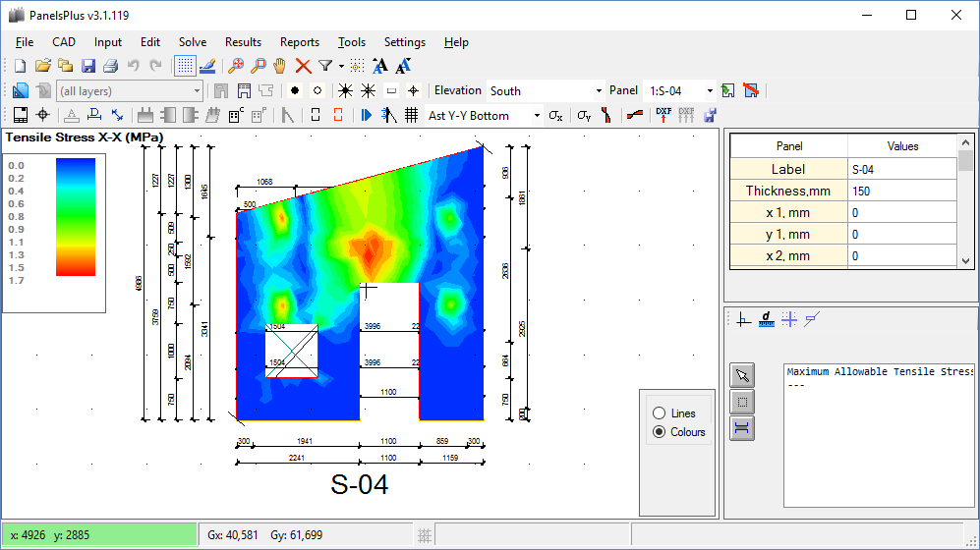
Task: Click the printer icon in toolbar
Action: click(110, 66)
